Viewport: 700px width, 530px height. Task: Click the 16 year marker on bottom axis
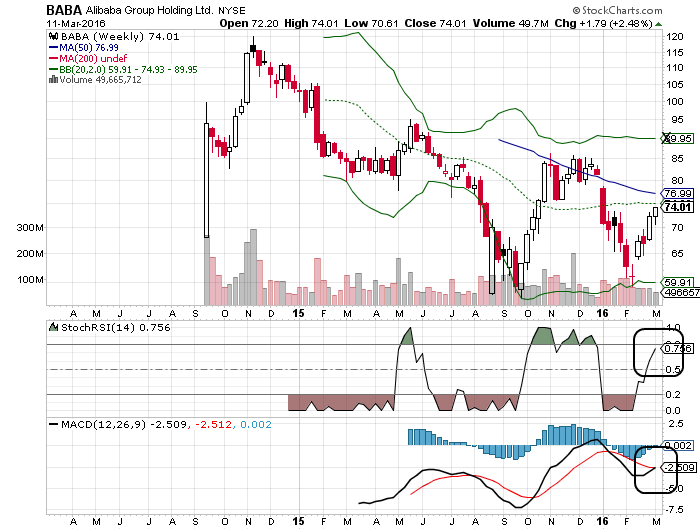603,522
